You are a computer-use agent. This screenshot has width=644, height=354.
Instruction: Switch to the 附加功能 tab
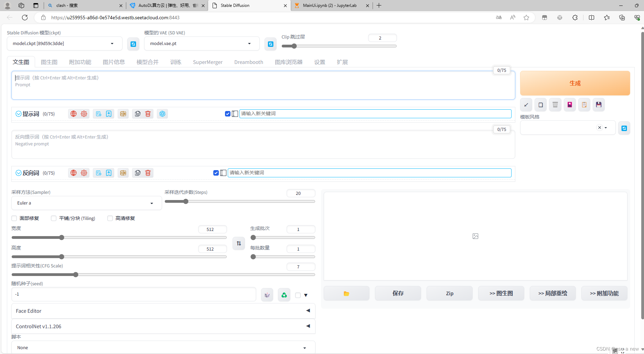tap(80, 62)
